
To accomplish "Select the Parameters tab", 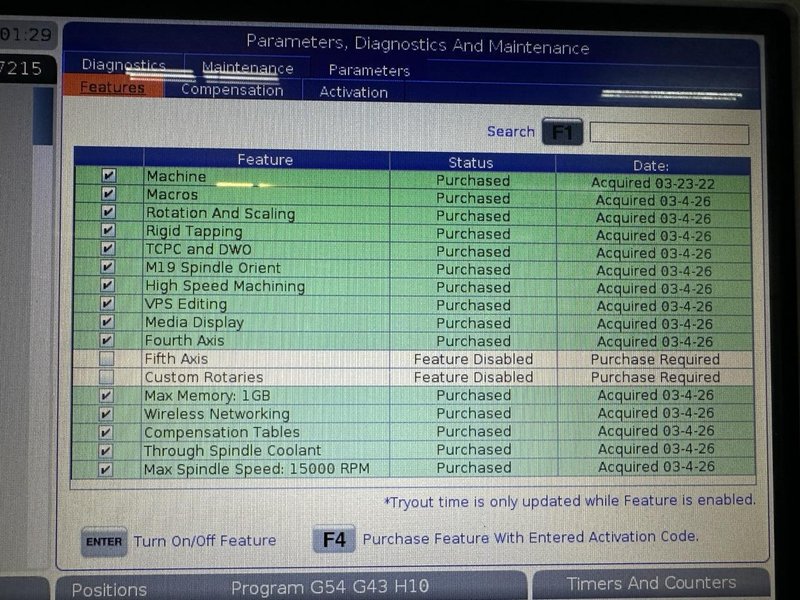I will [369, 70].
